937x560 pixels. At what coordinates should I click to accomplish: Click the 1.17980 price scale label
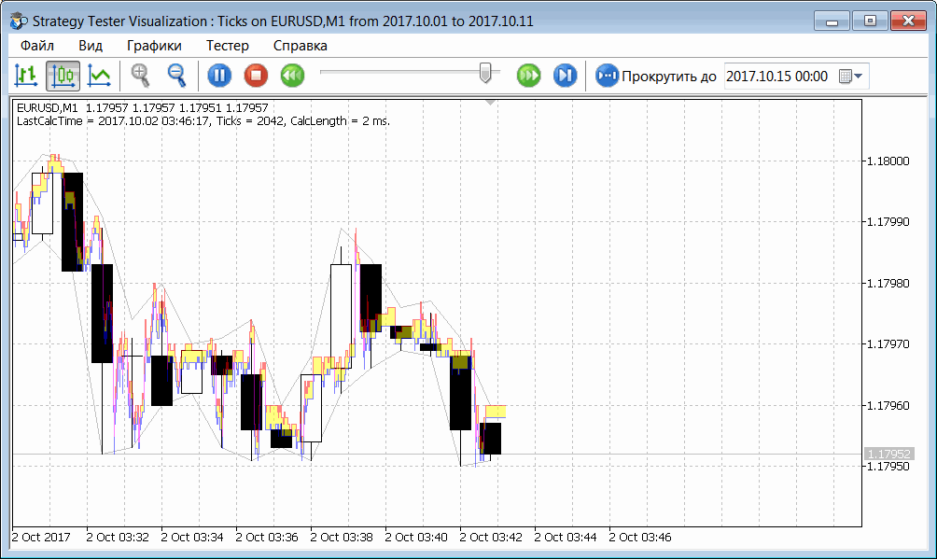coord(888,284)
